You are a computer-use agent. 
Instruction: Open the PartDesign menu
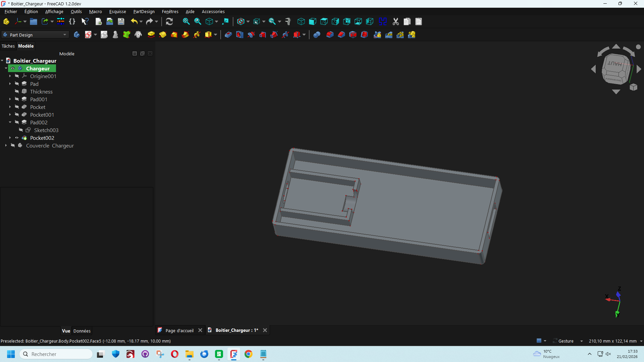coord(144,11)
